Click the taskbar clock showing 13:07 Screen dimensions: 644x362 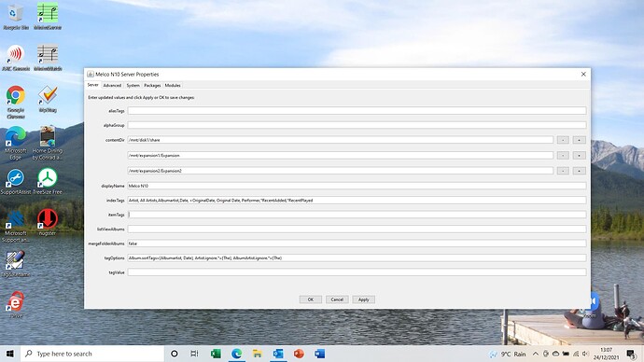(x=607, y=354)
